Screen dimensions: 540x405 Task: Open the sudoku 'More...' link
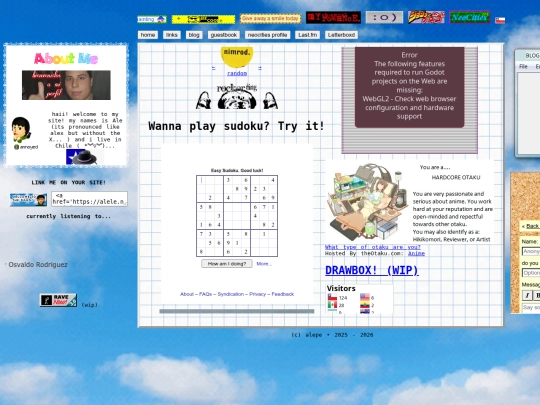point(264,264)
